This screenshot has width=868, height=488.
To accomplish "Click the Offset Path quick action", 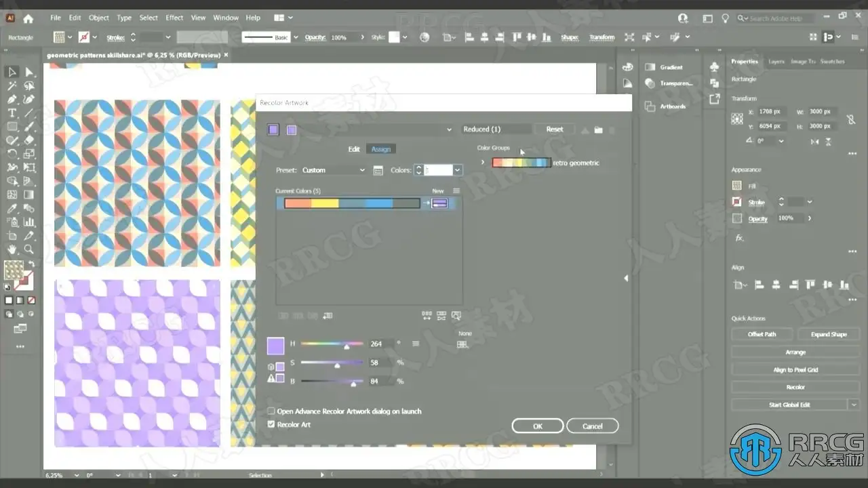I will [x=762, y=334].
